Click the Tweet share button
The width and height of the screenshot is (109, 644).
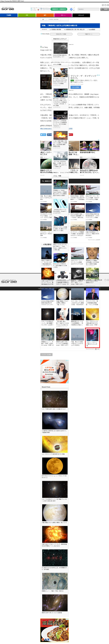(x=43, y=135)
